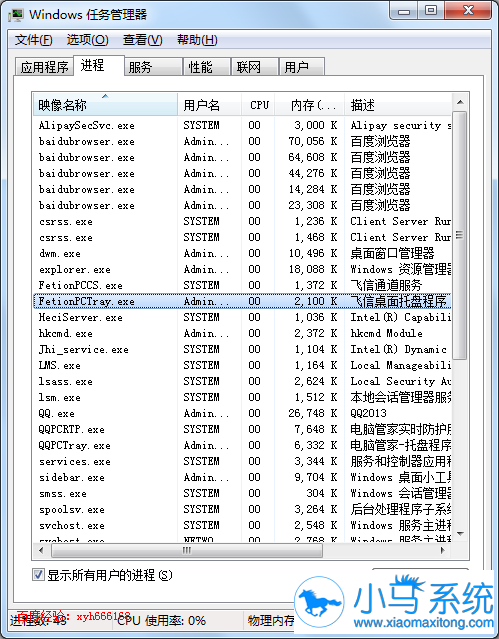
Task: Click the Task Manager title bar icon
Action: point(16,15)
